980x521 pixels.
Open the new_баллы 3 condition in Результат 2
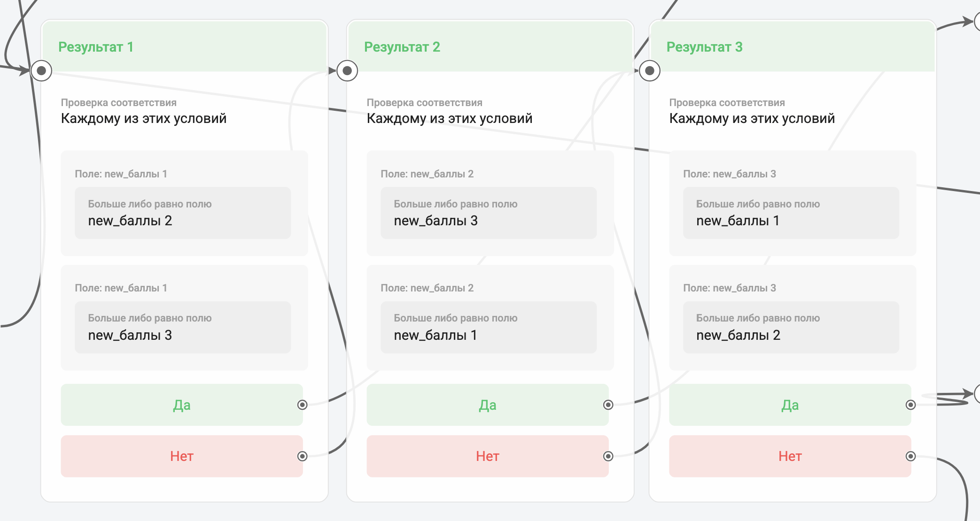pos(488,213)
